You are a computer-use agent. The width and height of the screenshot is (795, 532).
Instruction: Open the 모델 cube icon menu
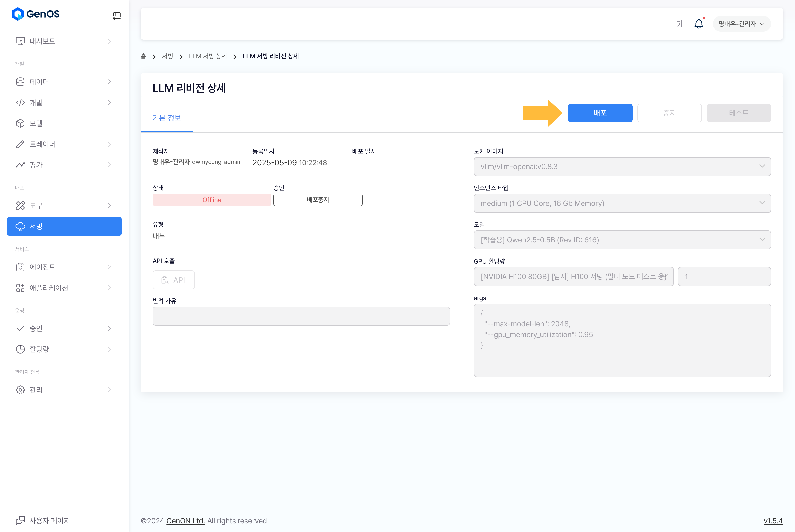tap(20, 123)
